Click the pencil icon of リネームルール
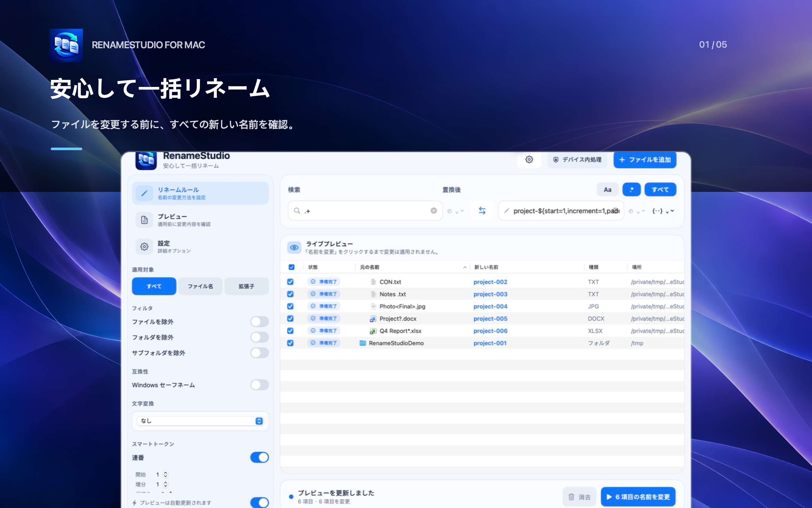 click(x=144, y=193)
